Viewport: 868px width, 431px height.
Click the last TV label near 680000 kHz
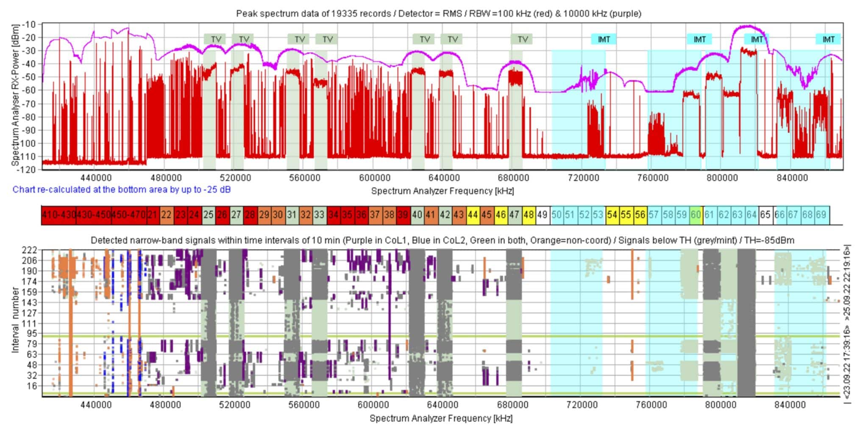coord(522,39)
